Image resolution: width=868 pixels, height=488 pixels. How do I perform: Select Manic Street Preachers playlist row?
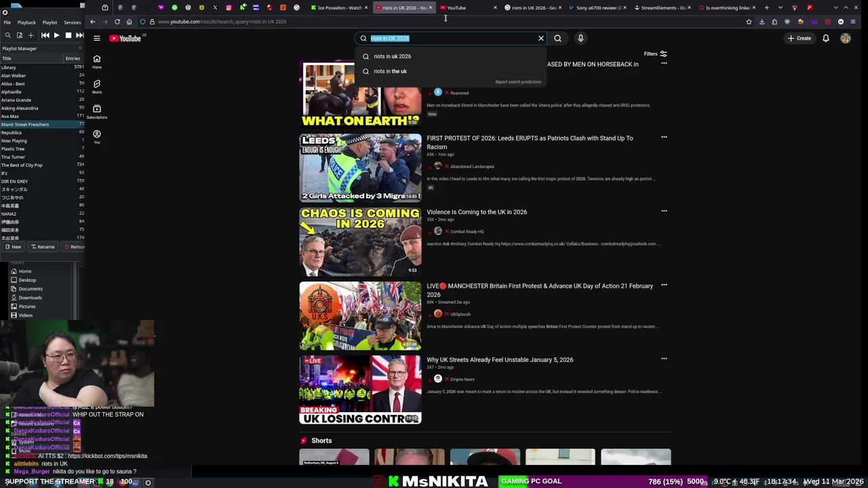point(42,124)
